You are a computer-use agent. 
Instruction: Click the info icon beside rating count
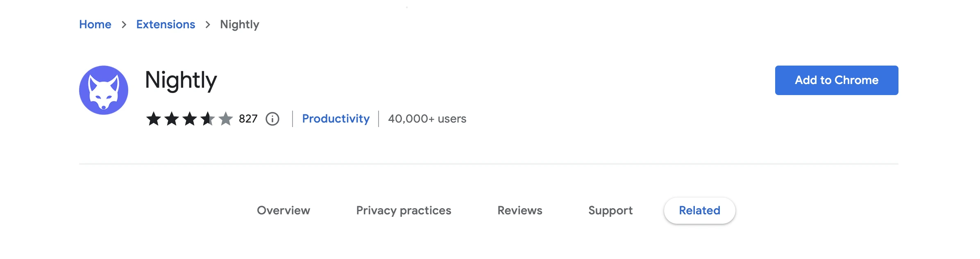point(272,119)
